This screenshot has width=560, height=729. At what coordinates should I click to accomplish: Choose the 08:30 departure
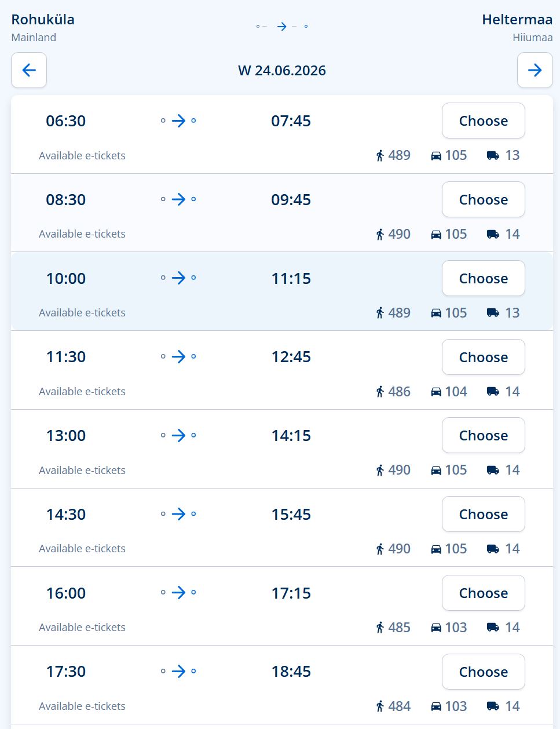[483, 200]
